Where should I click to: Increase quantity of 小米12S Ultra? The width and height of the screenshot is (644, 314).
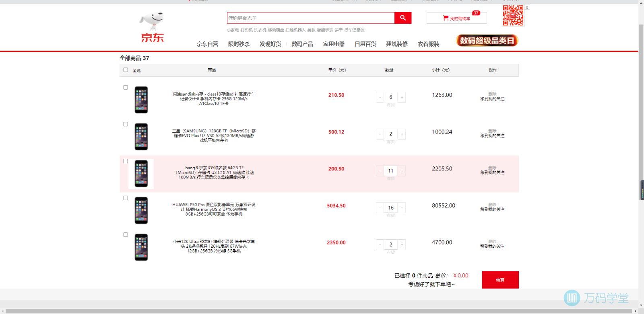[x=402, y=244]
